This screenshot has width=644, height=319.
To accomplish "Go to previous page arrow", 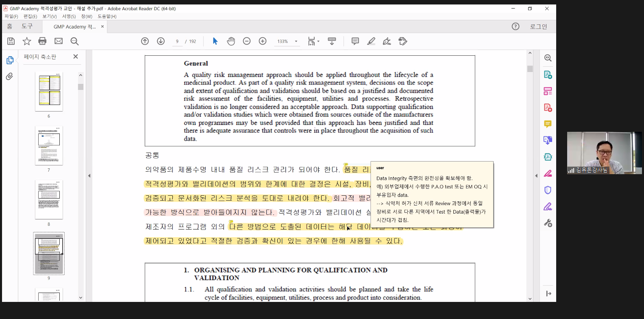I will [x=145, y=41].
